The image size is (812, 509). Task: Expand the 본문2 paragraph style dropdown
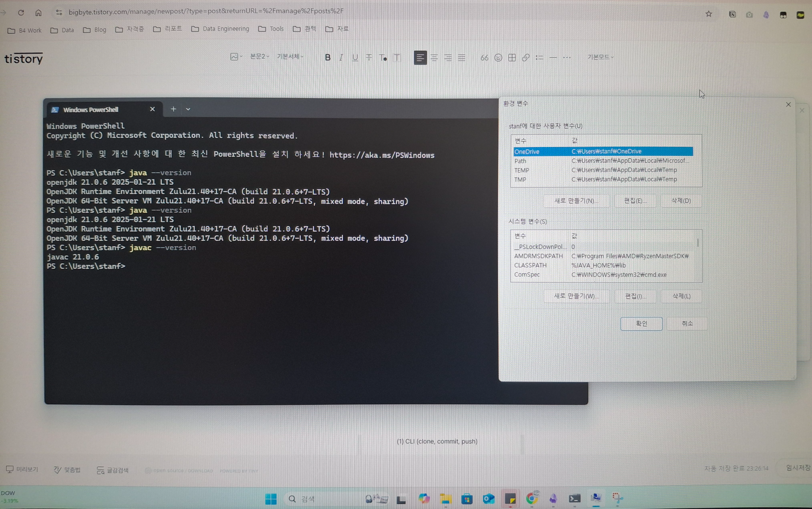(x=259, y=57)
